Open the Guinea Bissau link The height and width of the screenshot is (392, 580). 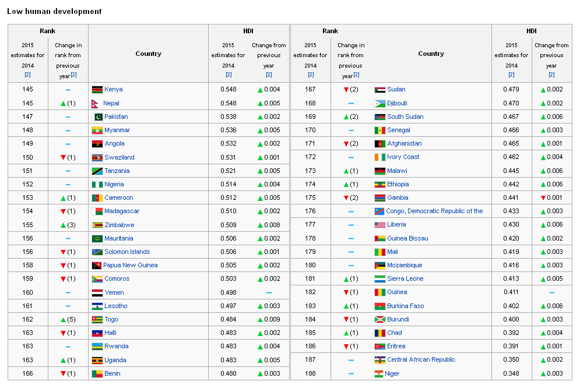pos(407,238)
